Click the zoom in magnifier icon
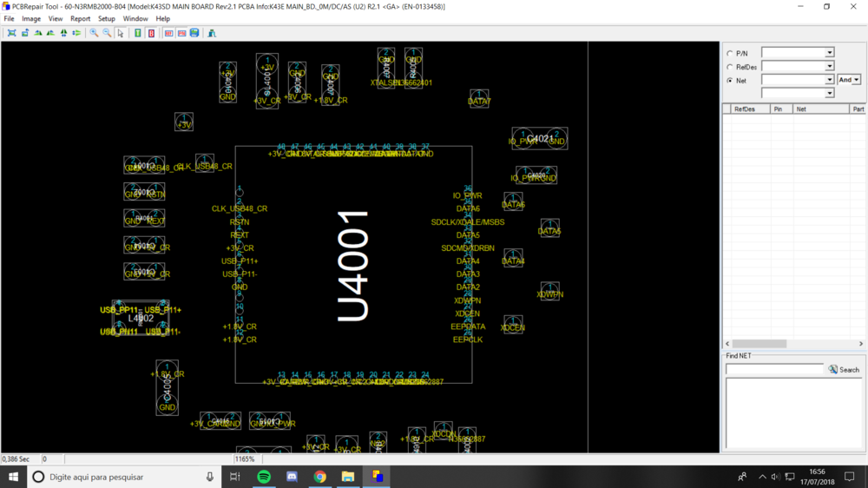Image resolution: width=868 pixels, height=488 pixels. tap(95, 33)
